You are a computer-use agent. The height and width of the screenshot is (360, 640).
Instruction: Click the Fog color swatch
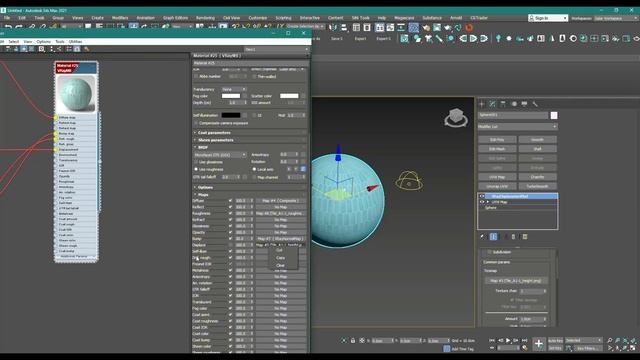coord(231,96)
